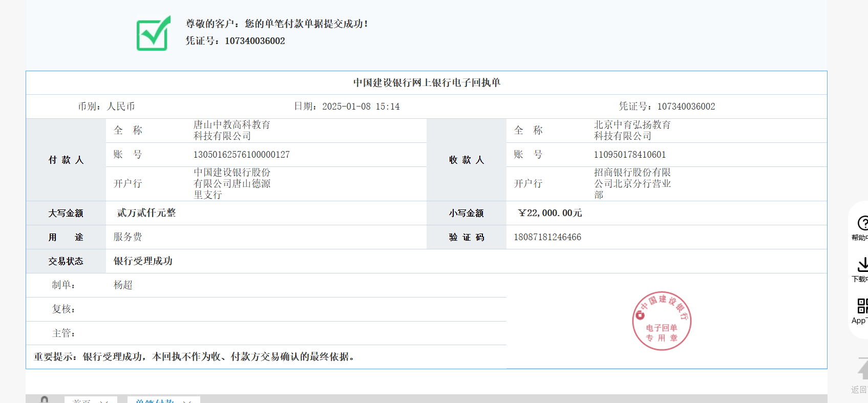Select the verification code 18087181246466

point(547,237)
